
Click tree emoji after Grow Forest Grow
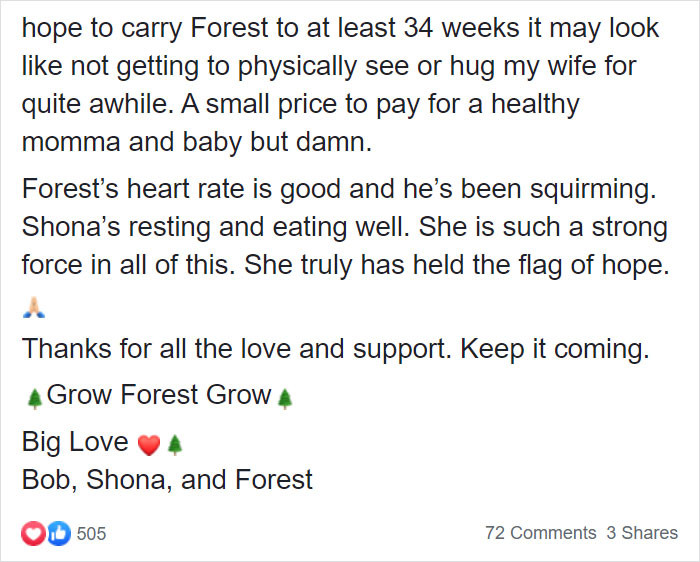click(x=285, y=398)
